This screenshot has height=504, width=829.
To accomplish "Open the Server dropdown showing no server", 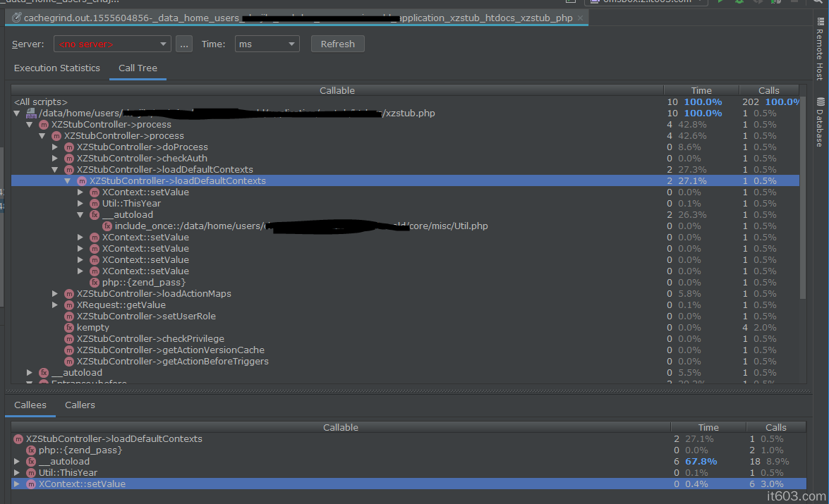I will click(112, 44).
